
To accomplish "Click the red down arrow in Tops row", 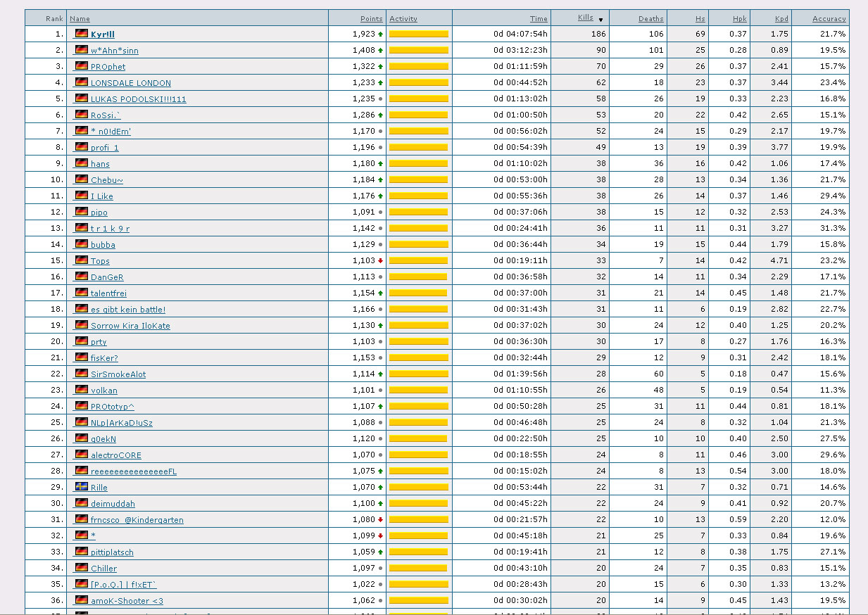I will [x=380, y=261].
